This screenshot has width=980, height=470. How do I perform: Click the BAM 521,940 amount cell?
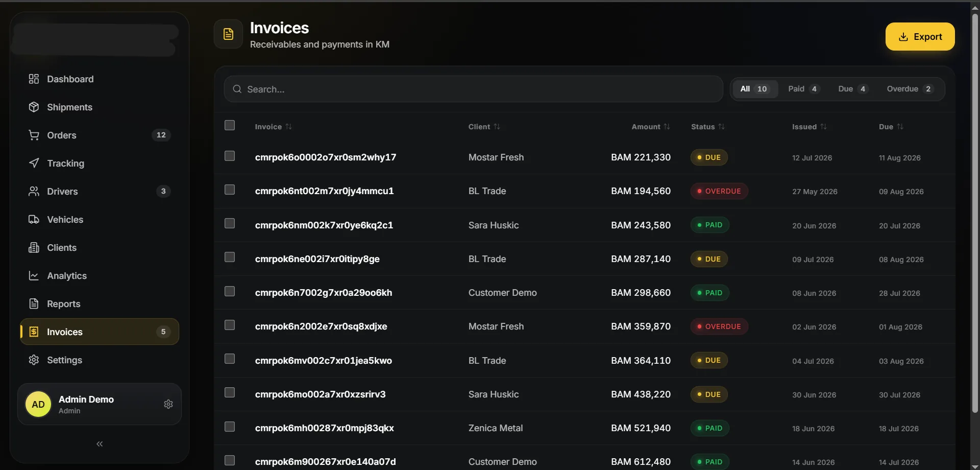tap(641, 428)
